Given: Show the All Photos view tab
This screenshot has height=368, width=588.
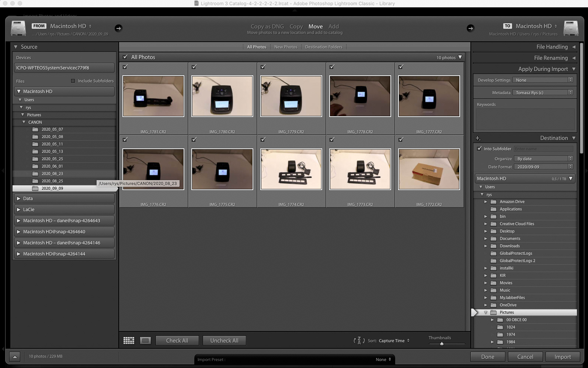Looking at the screenshot, I should (x=257, y=47).
